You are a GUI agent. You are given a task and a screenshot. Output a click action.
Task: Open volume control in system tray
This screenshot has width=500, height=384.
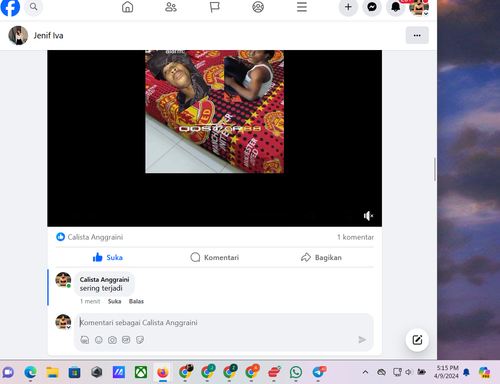click(409, 372)
